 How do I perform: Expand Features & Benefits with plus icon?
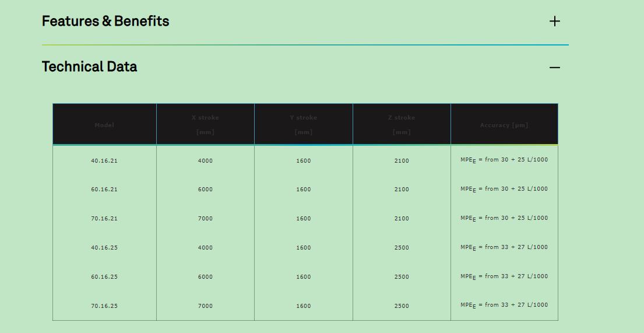click(x=554, y=22)
